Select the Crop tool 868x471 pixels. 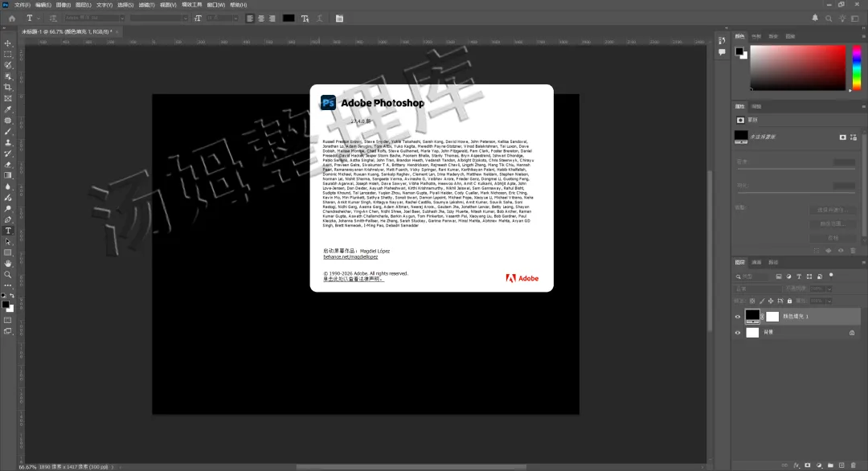[x=8, y=88]
